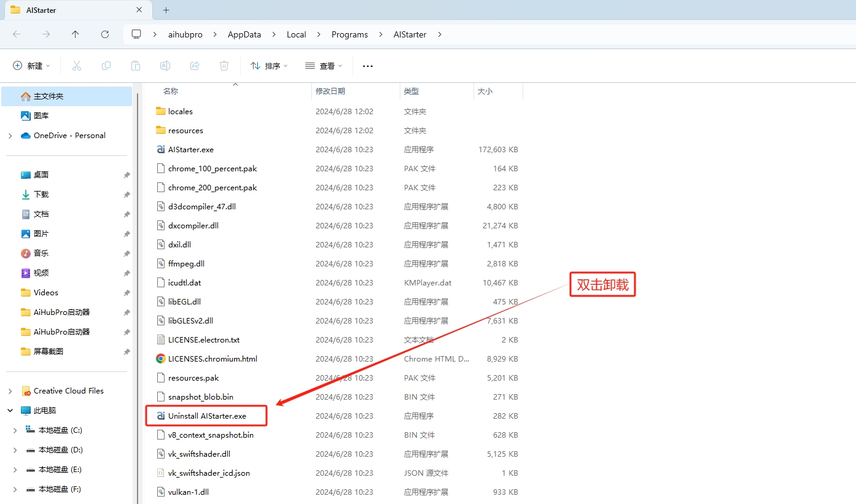Screen dimensions: 856x504
Task: Click the Forward navigation arrow
Action: pyautogui.click(x=46, y=34)
